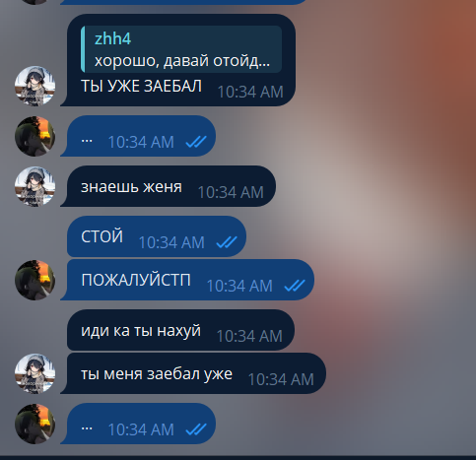This screenshot has width=476, height=460.
Task: Click the first "..." message bubble
Action: tap(139, 136)
